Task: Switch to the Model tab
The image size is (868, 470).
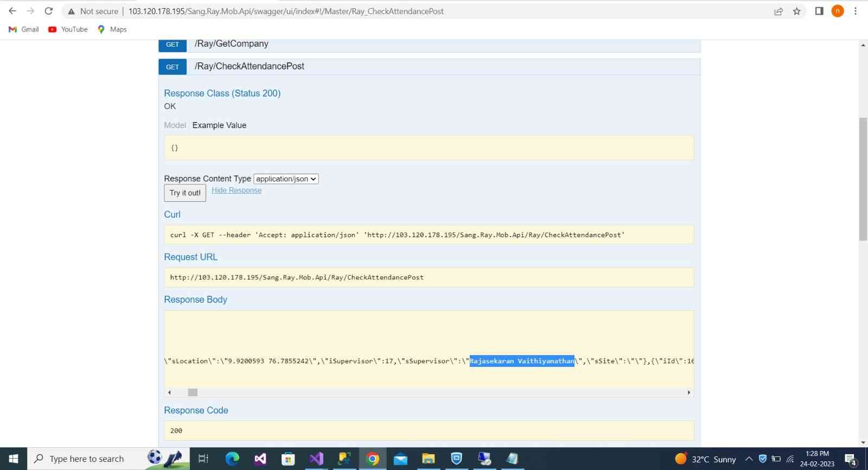Action: tap(175, 125)
